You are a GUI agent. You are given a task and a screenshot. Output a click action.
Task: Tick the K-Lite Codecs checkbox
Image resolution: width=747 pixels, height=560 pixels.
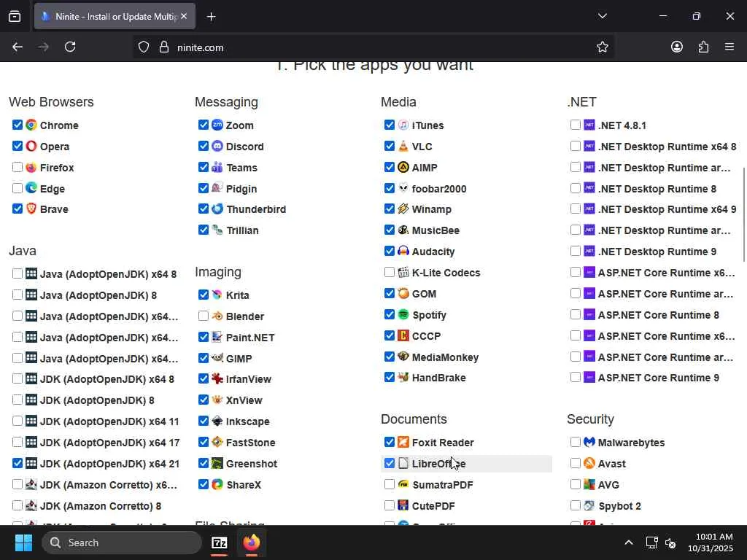point(390,272)
